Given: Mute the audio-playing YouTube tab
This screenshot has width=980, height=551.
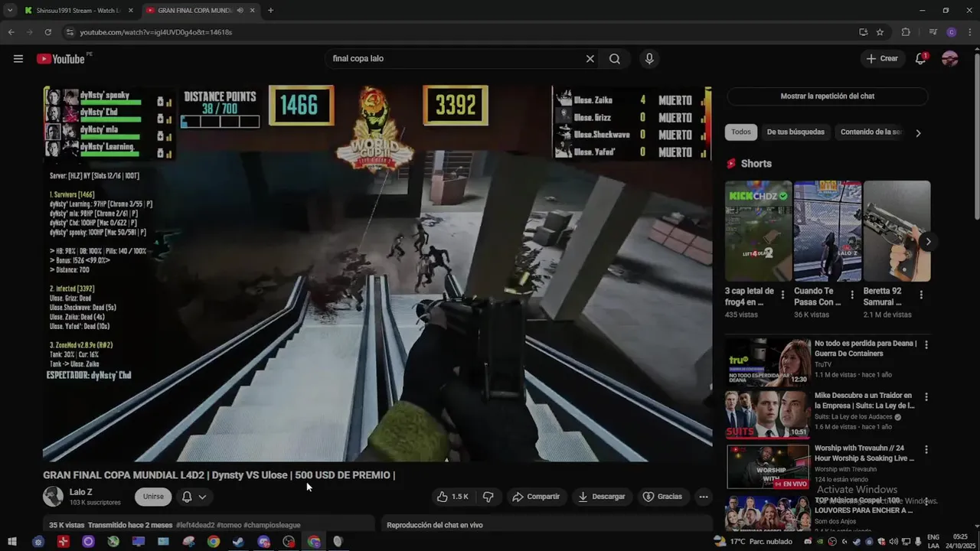Looking at the screenshot, I should (240, 11).
